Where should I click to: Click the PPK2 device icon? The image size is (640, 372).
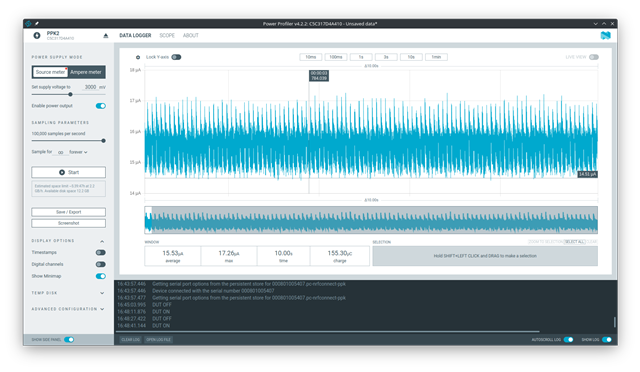tap(37, 36)
